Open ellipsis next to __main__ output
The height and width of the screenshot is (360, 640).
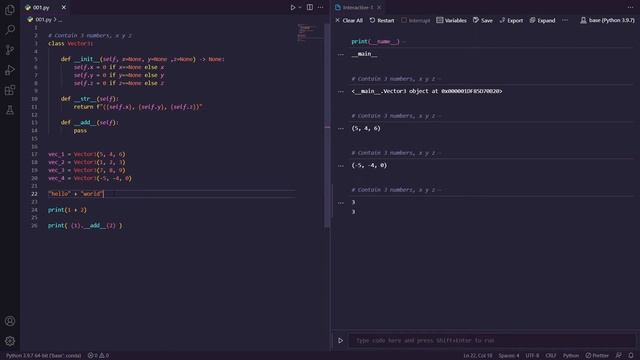(x=341, y=54)
